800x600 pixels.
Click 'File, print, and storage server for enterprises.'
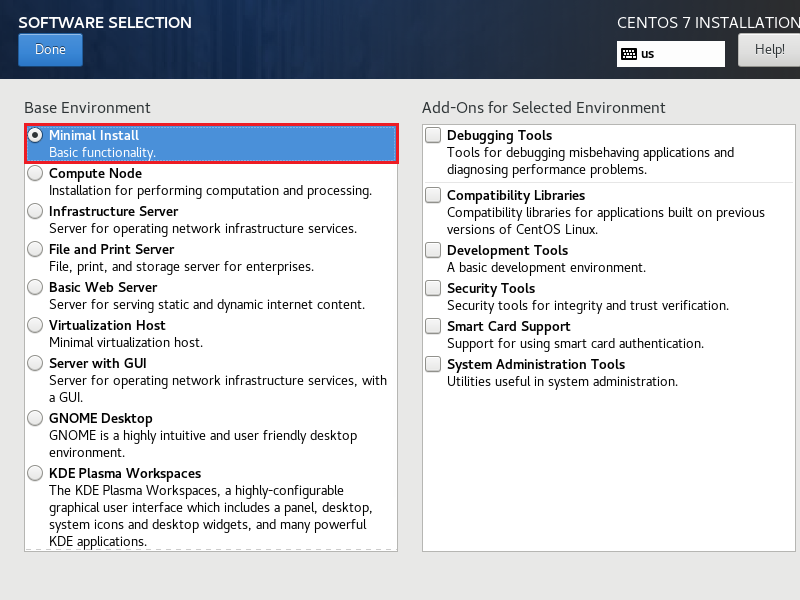click(x=181, y=267)
